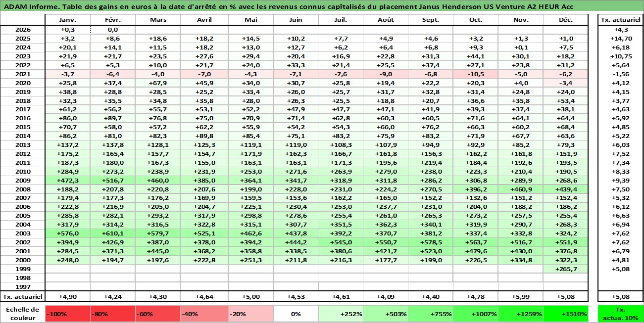Viewport: 644px width, 323px height.
Task: Click July 2016 value +62,8
Action: (341, 118)
